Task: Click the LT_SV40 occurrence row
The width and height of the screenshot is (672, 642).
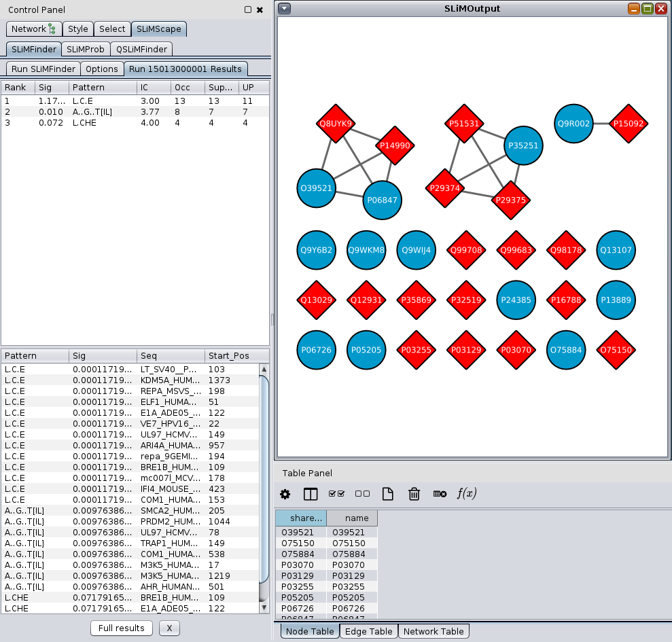Action: pos(130,370)
